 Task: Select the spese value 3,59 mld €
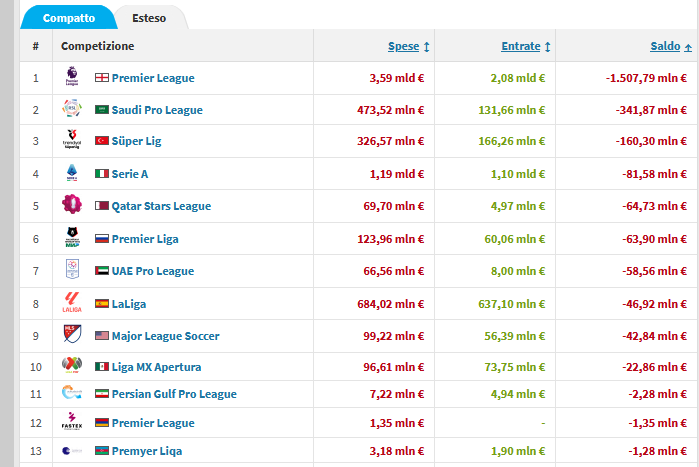(x=396, y=78)
